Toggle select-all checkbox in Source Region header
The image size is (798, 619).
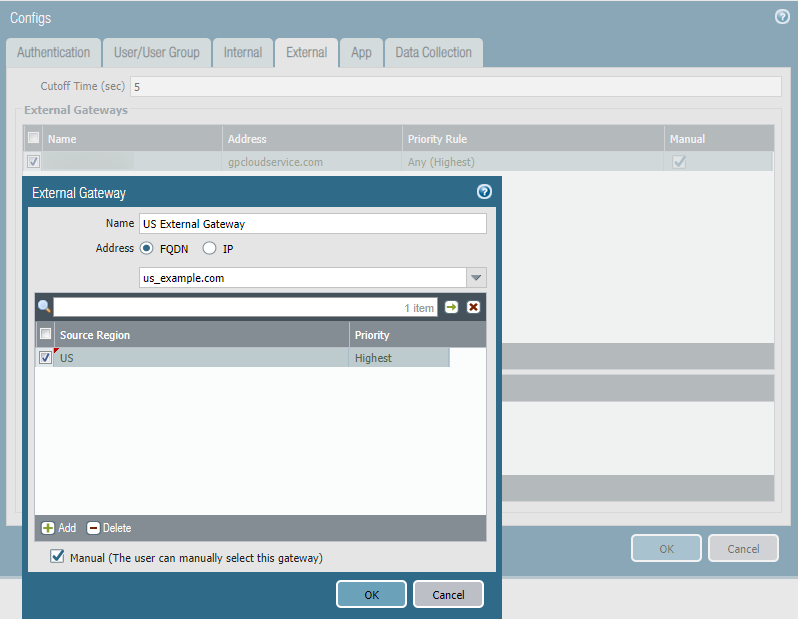(x=45, y=335)
